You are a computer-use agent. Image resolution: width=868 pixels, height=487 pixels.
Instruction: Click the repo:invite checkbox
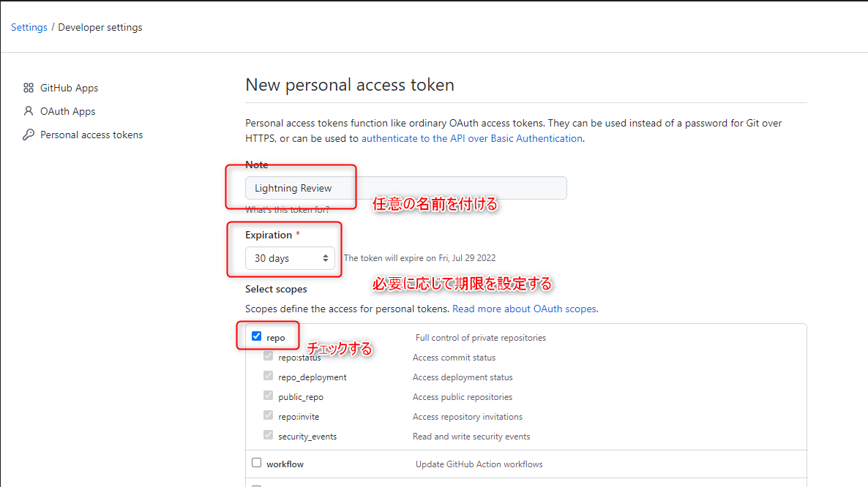[268, 415]
